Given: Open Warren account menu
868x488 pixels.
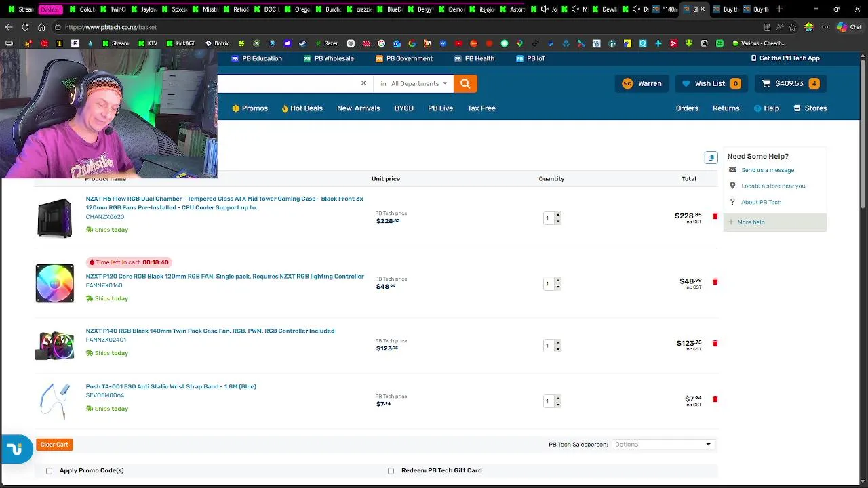Looking at the screenshot, I should (642, 83).
